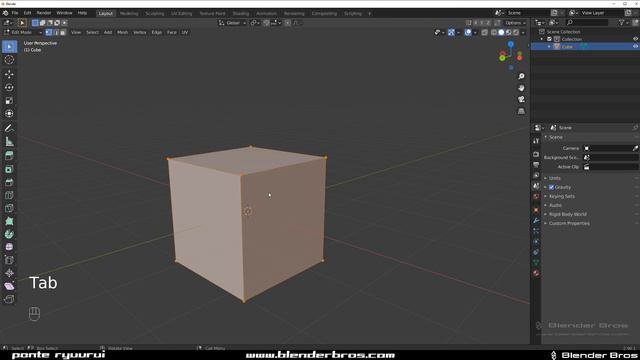This screenshot has height=360, width=640.
Task: Toggle Collection exclude checkbox in outliner
Action: point(549,39)
